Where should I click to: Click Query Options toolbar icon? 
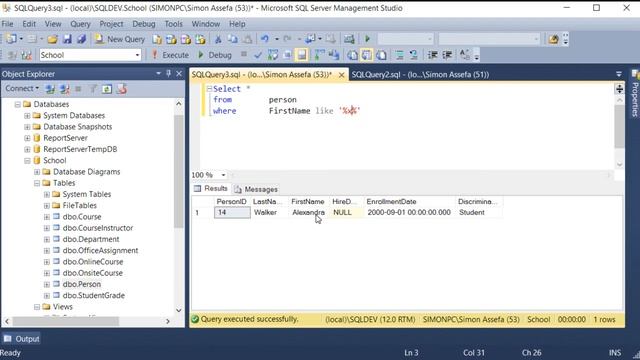287,55
